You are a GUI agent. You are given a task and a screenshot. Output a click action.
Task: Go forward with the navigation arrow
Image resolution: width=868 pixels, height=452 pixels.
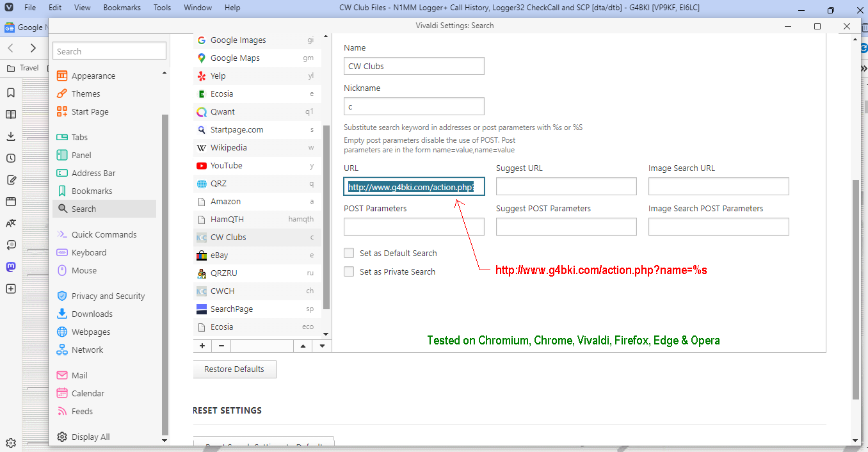33,48
